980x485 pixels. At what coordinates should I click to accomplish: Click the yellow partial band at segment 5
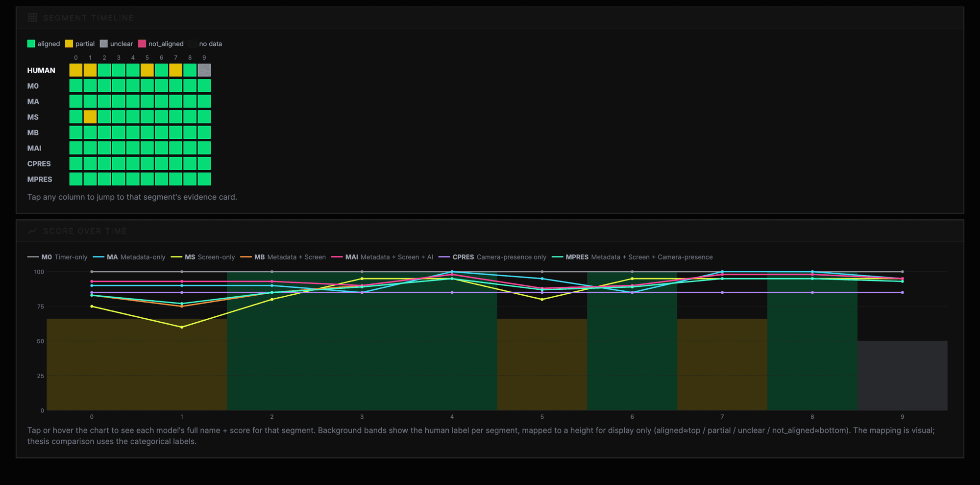(x=542, y=365)
